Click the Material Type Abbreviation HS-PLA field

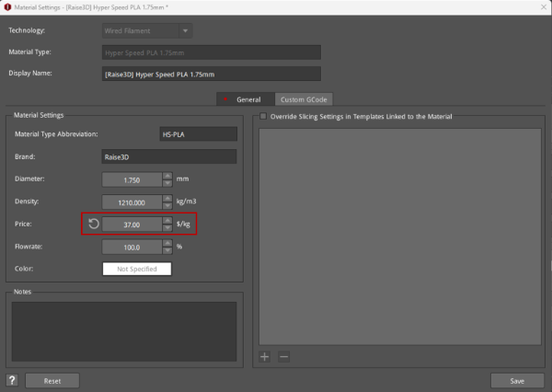pos(198,134)
